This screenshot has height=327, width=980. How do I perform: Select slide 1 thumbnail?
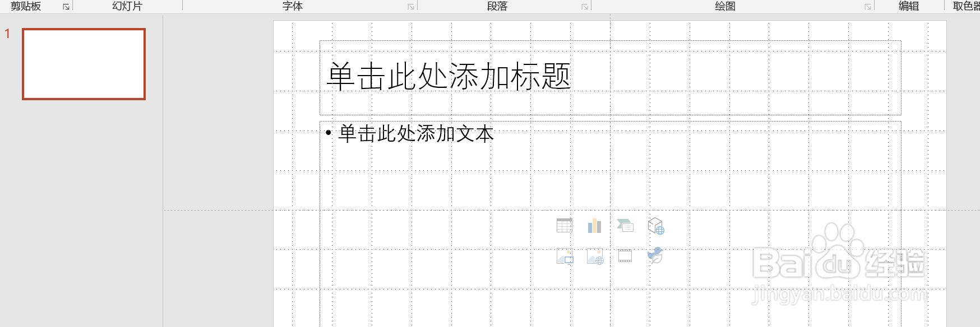(x=84, y=64)
